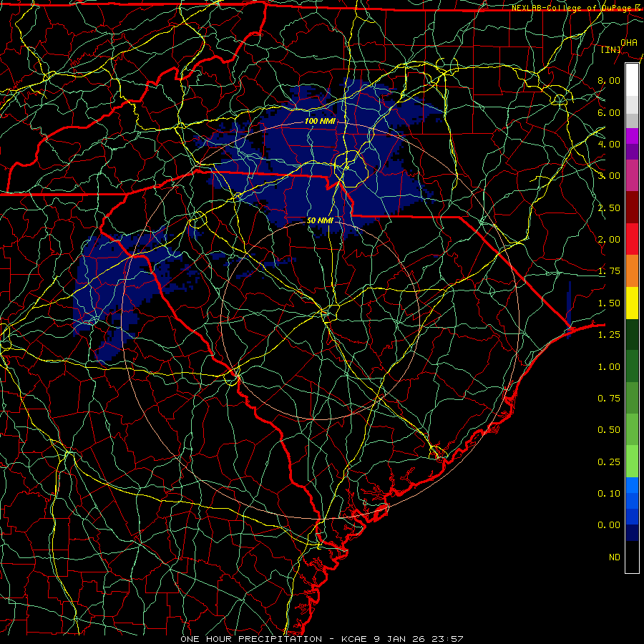Click the 50 NMI range ring label
644x644 pixels.
pyautogui.click(x=320, y=220)
